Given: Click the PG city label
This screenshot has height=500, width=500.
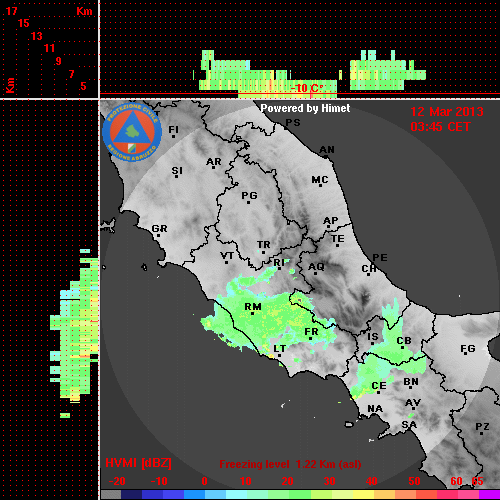Looking at the screenshot, I should 249,195.
